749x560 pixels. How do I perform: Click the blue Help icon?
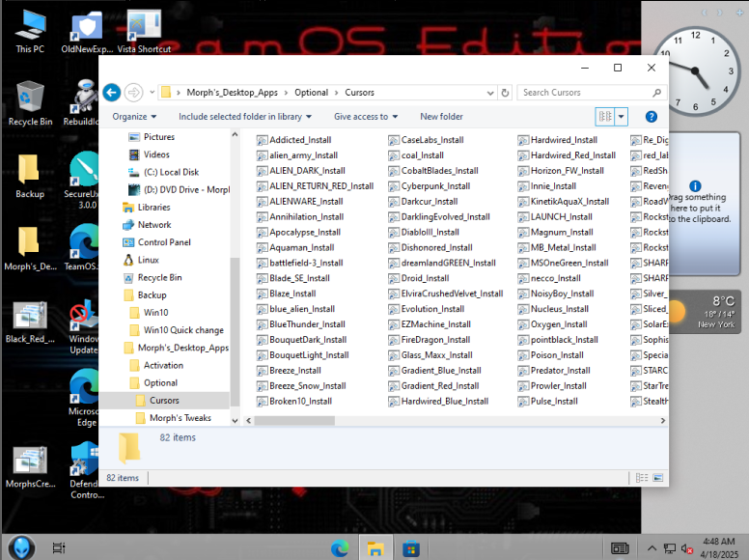click(652, 117)
